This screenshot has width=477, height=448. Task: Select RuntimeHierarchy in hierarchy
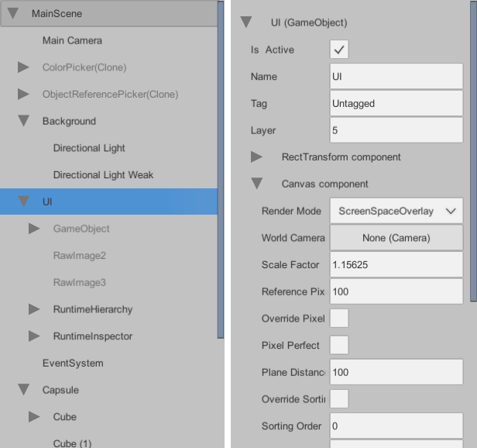click(93, 309)
